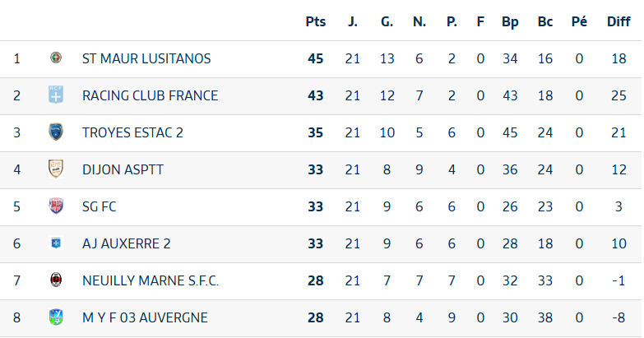Open the ST MAUR LUSITANOS team link
The width and height of the screenshot is (644, 338).
coord(146,58)
